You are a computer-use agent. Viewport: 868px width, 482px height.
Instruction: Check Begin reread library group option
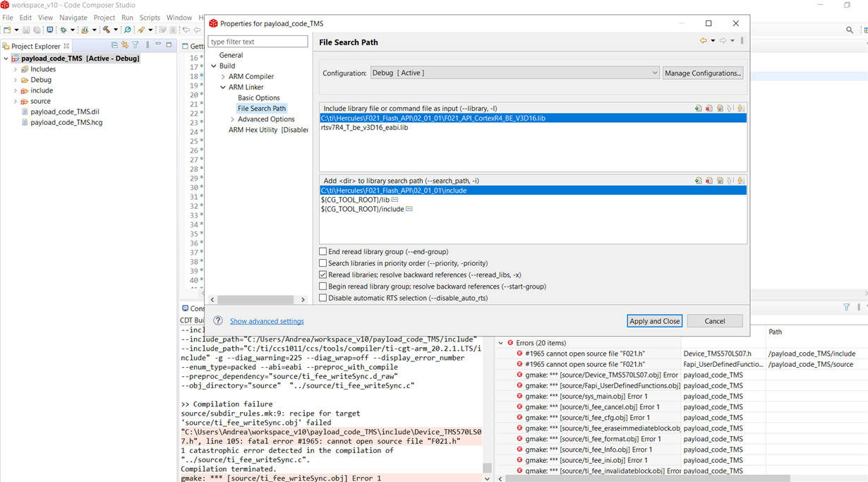click(323, 287)
